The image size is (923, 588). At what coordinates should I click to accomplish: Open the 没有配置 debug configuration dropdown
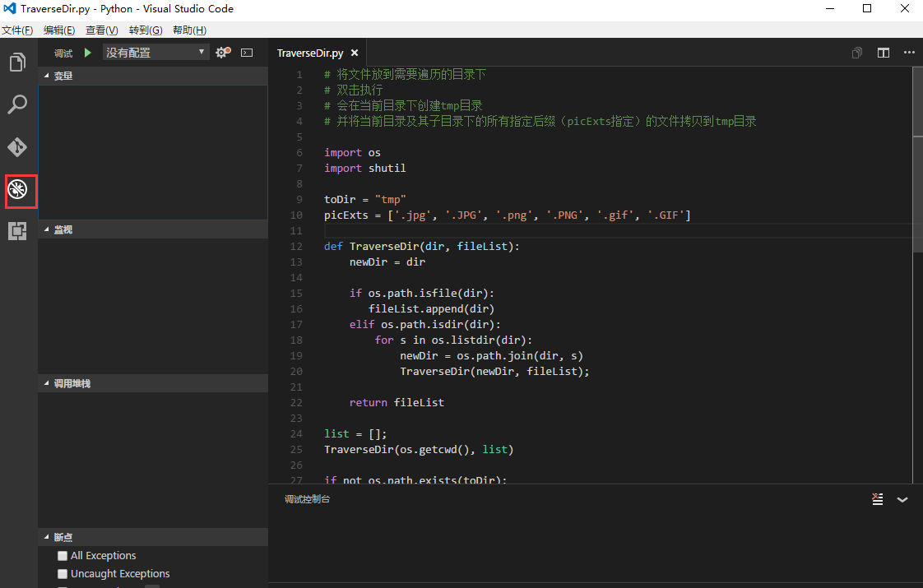pyautogui.click(x=156, y=53)
